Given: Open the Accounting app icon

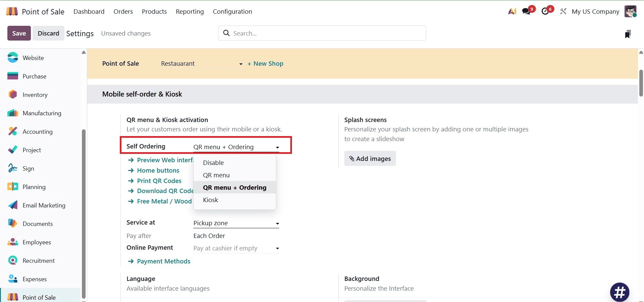Looking at the screenshot, I should (13, 131).
